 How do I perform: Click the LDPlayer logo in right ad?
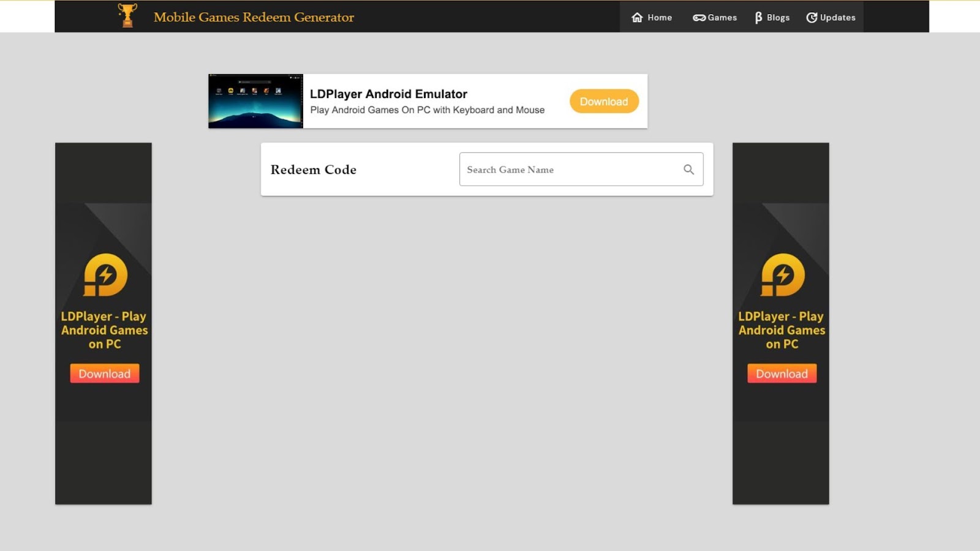pyautogui.click(x=783, y=275)
